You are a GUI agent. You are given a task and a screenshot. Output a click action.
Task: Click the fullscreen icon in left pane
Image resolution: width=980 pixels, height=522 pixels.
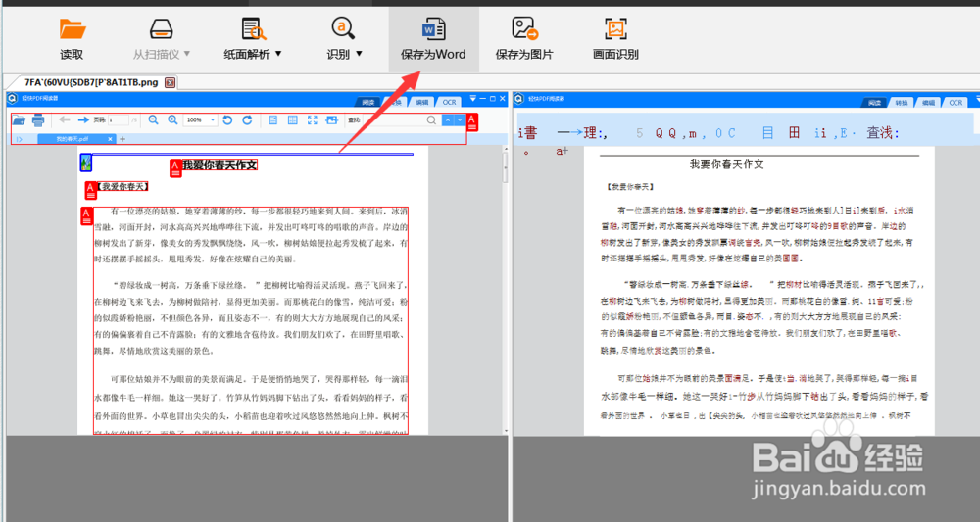313,119
